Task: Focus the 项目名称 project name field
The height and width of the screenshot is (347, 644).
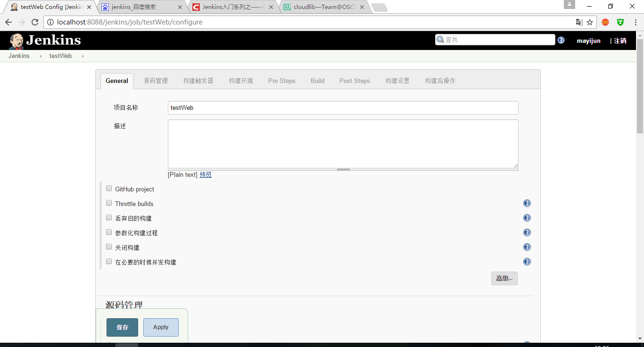Action: coord(343,107)
